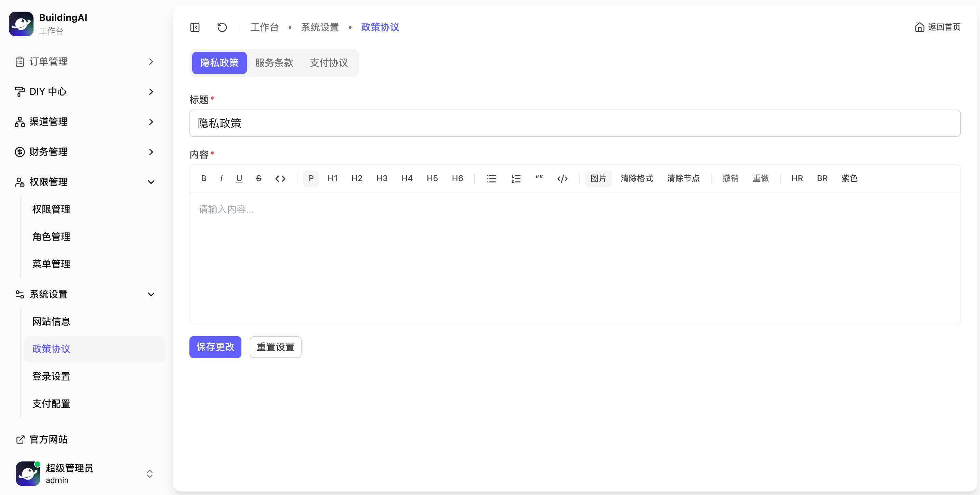
Task: Switch to the 服务条款 tab
Action: [274, 63]
